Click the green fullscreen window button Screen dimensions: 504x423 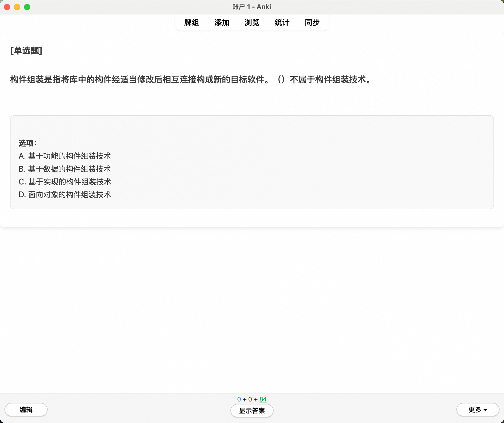pos(27,7)
